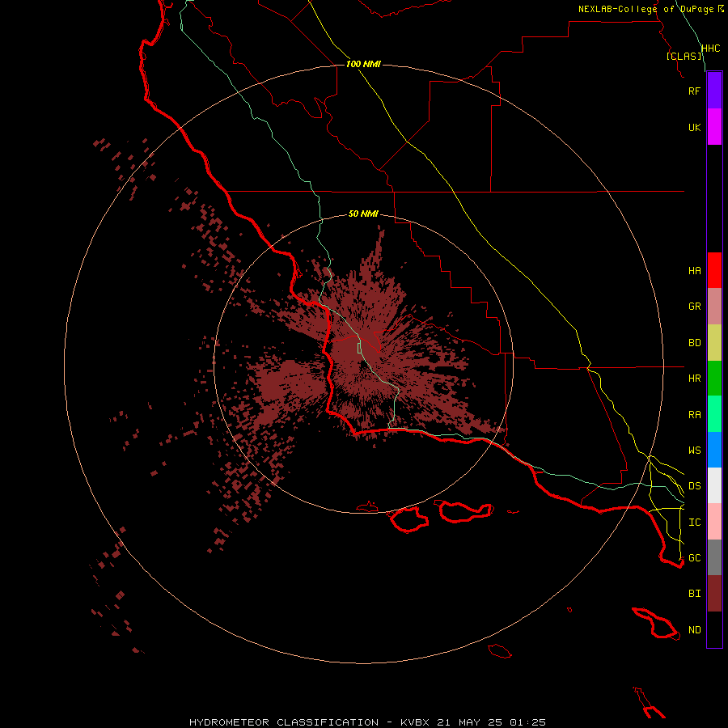Click the ND black legend swatch
728x728 pixels.
point(714,629)
